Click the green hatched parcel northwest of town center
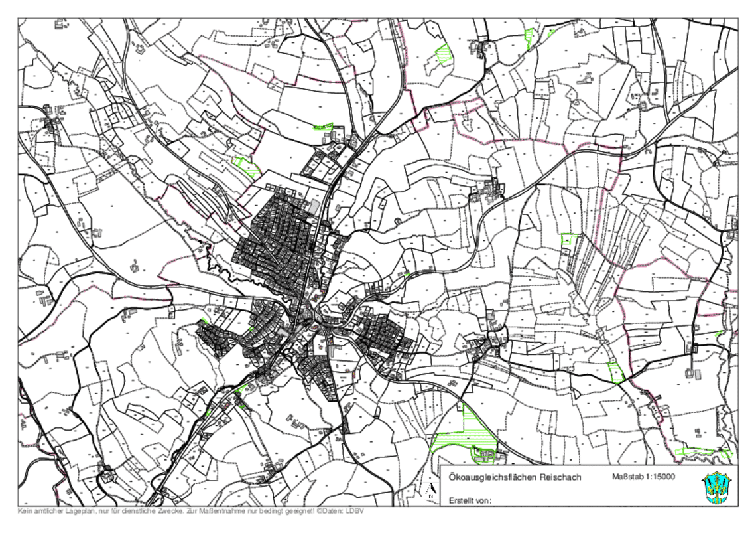756x535 pixels. pyautogui.click(x=249, y=165)
